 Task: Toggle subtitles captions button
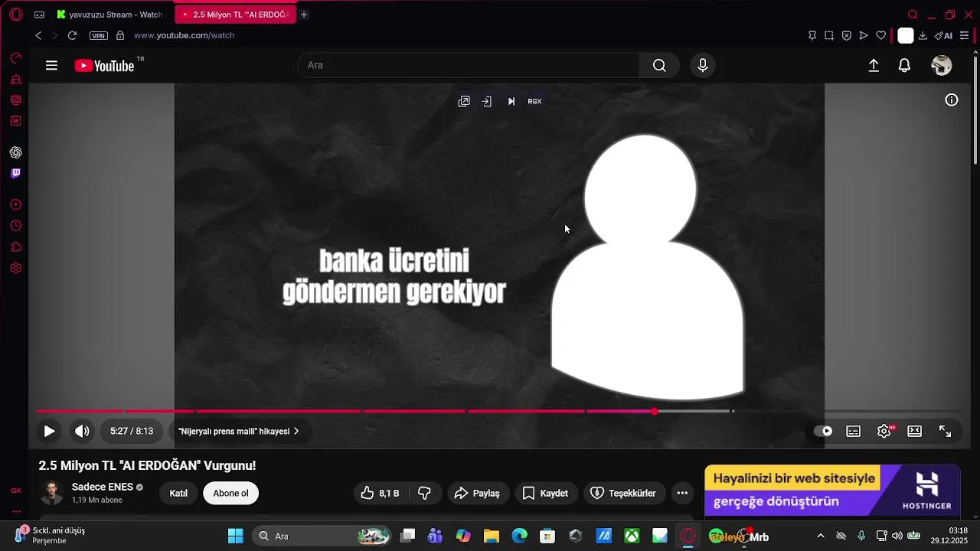pos(853,431)
